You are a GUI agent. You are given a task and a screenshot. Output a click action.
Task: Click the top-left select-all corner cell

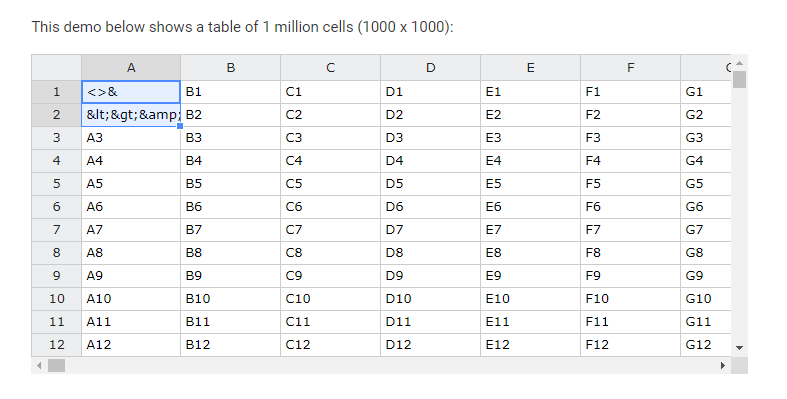[57, 68]
